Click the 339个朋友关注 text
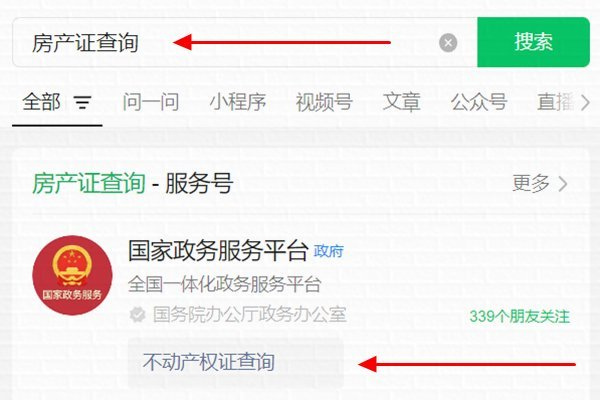The width and height of the screenshot is (600, 400). pyautogui.click(x=520, y=317)
